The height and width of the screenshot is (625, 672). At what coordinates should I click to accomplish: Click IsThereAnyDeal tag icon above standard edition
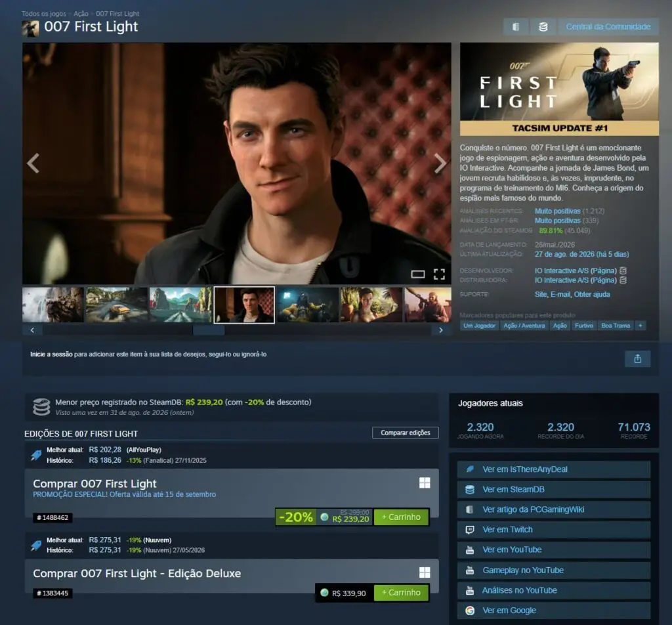point(36,455)
